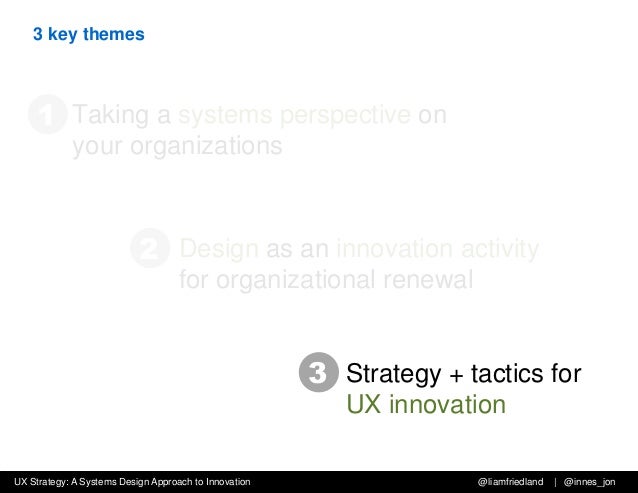Click the gray number 3 circle badge
Image resolution: width=638 pixels, height=493 pixels.
[x=319, y=372]
